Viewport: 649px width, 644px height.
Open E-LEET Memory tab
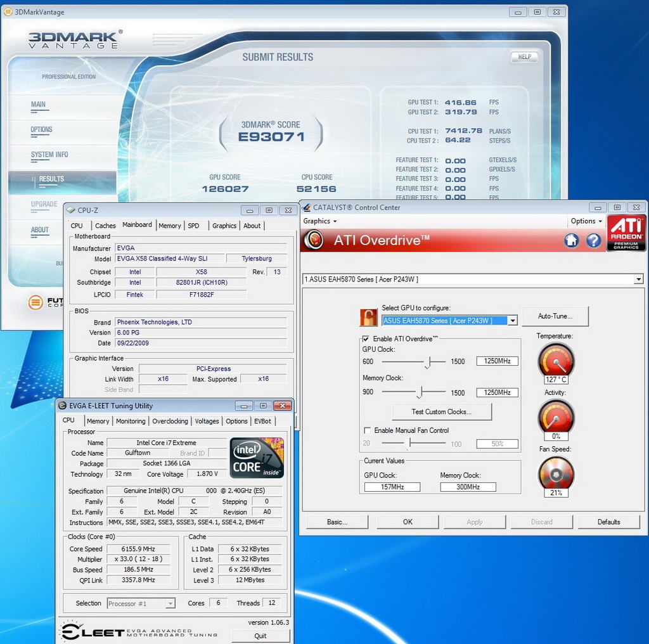[98, 421]
